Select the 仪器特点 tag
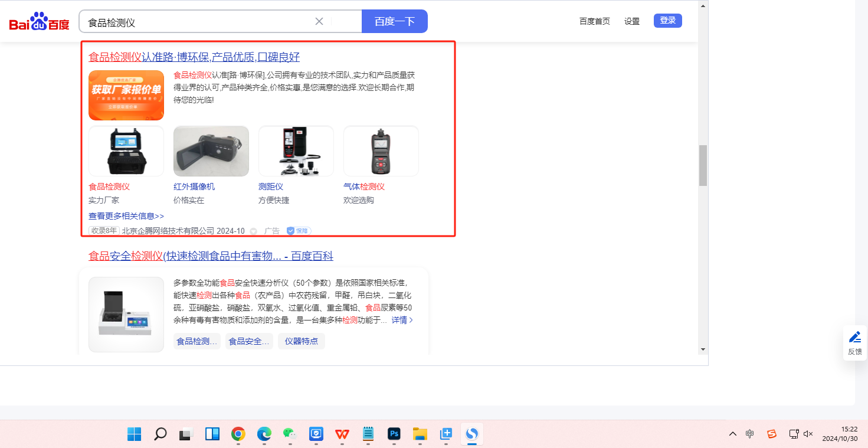The width and height of the screenshot is (868, 448). (302, 341)
